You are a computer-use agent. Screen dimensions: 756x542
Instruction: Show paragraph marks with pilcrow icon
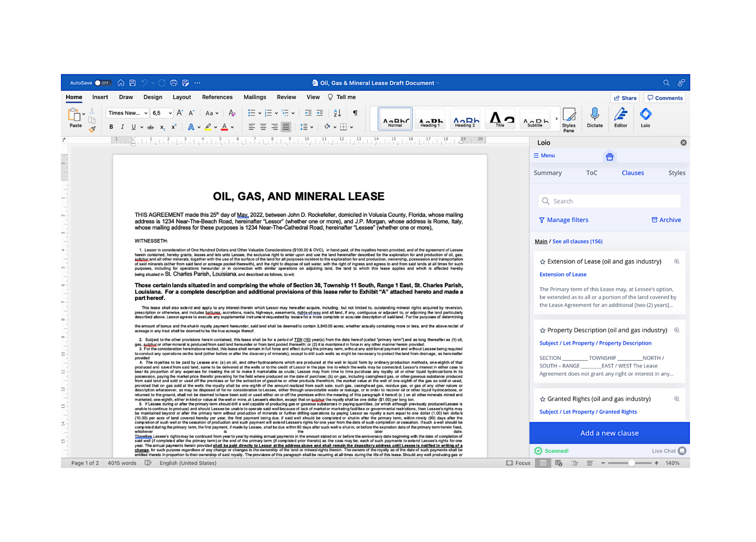(355, 113)
